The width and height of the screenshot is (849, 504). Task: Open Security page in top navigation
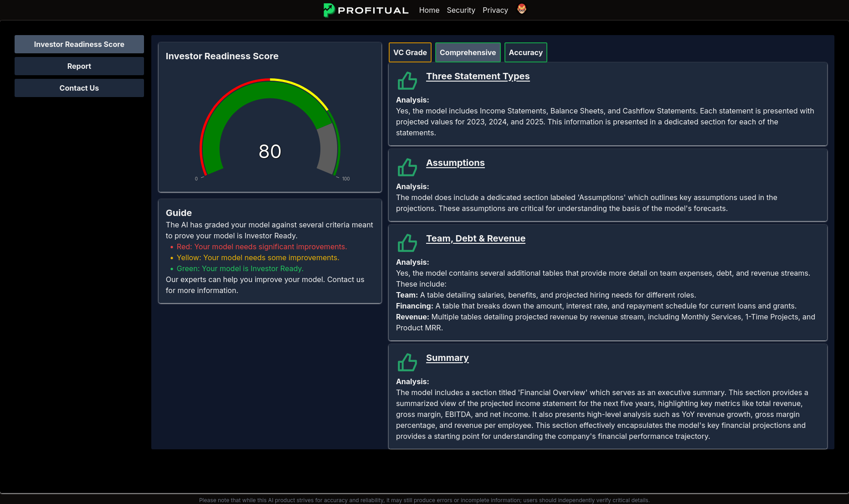pos(461,10)
